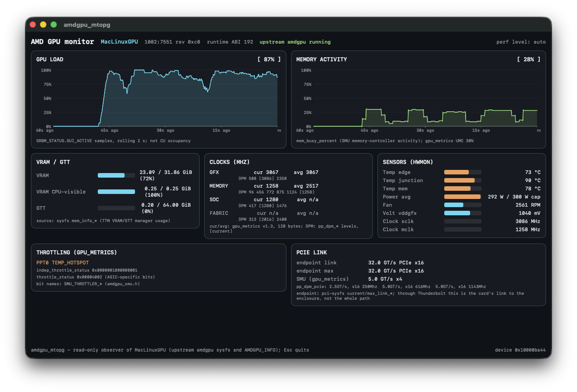Click the FABRIC cur n/a clock row

click(264, 213)
